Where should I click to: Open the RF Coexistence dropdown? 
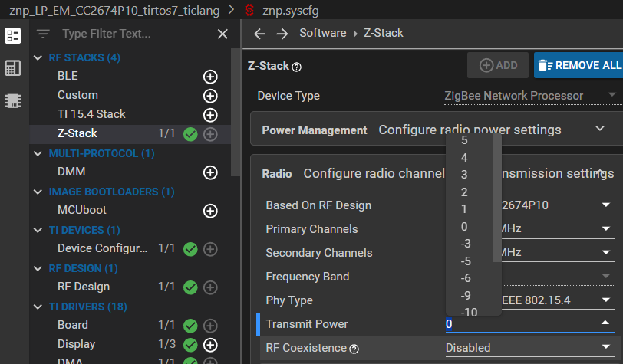[x=530, y=348]
